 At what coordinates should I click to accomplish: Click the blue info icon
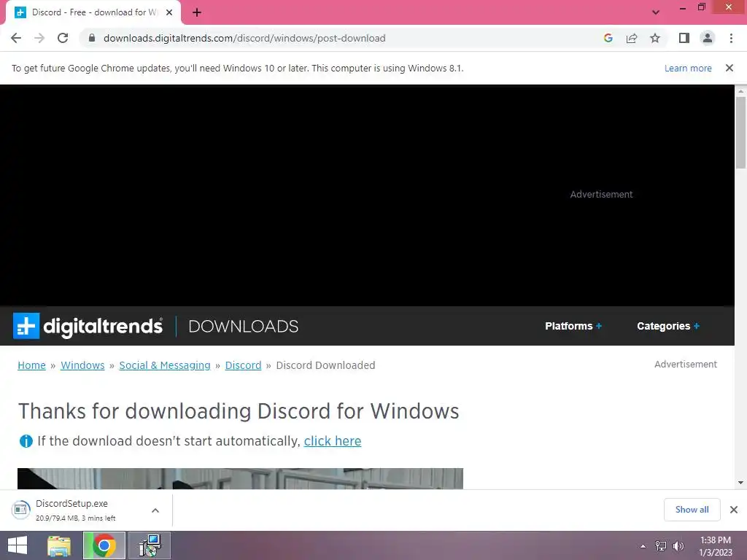pyautogui.click(x=26, y=441)
